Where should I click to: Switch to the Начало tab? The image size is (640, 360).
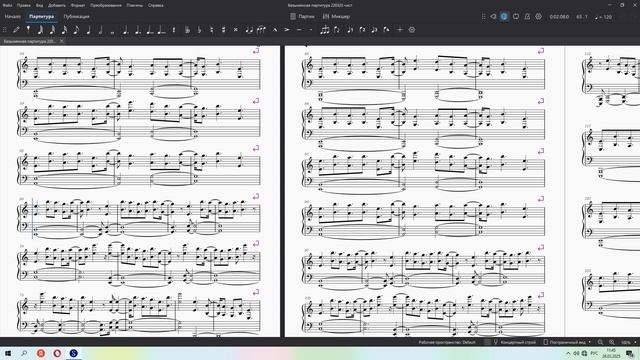point(13,16)
